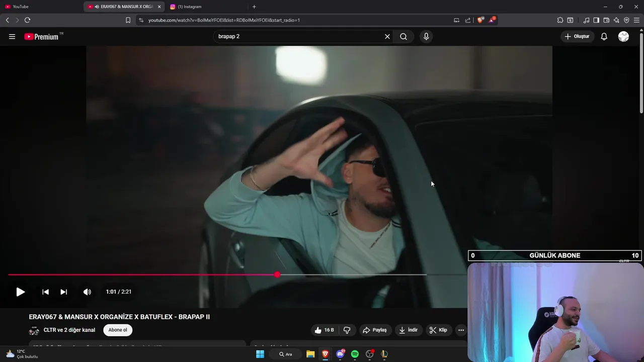
Task: Click the CLTR channel avatar
Action: (x=34, y=330)
